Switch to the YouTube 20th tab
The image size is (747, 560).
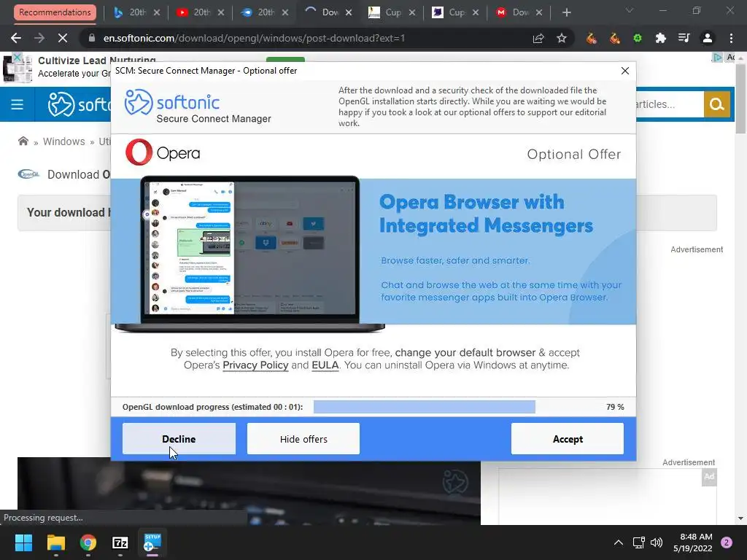tap(194, 12)
